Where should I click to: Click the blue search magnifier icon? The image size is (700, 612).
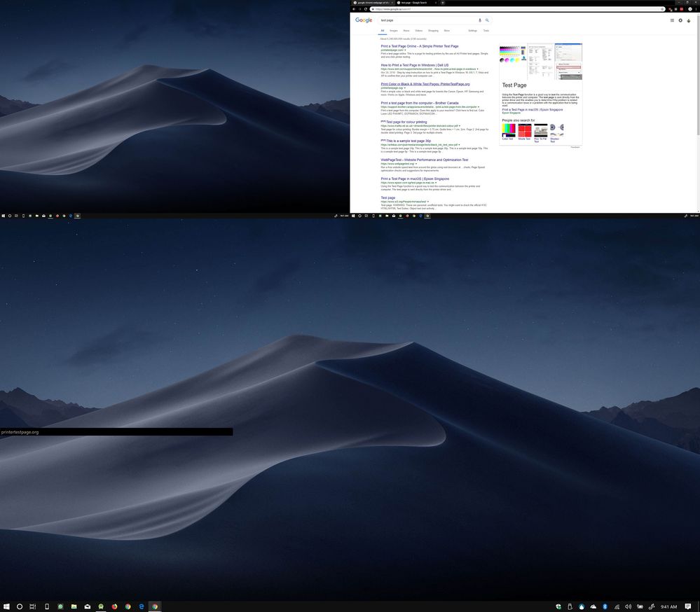click(487, 20)
